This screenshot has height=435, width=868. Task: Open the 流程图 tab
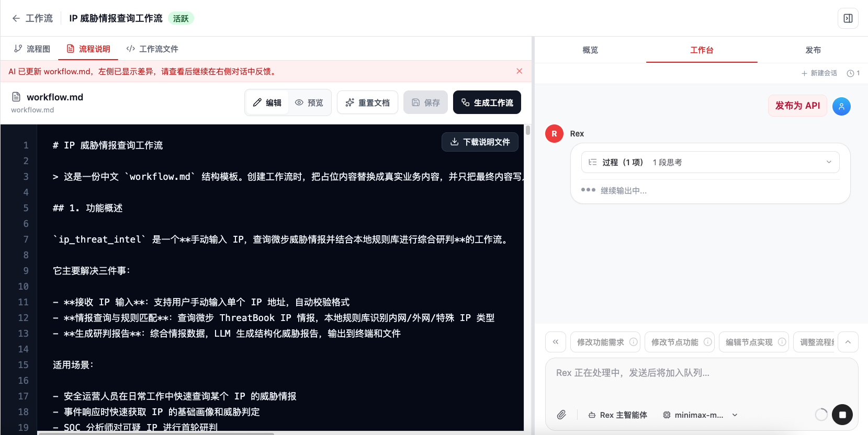click(x=32, y=49)
